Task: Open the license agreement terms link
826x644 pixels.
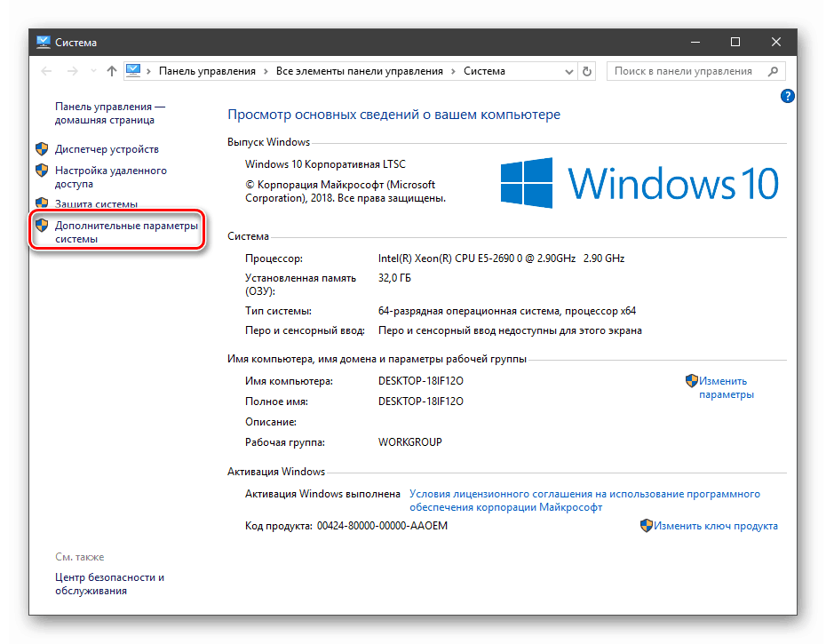Action: click(x=584, y=501)
